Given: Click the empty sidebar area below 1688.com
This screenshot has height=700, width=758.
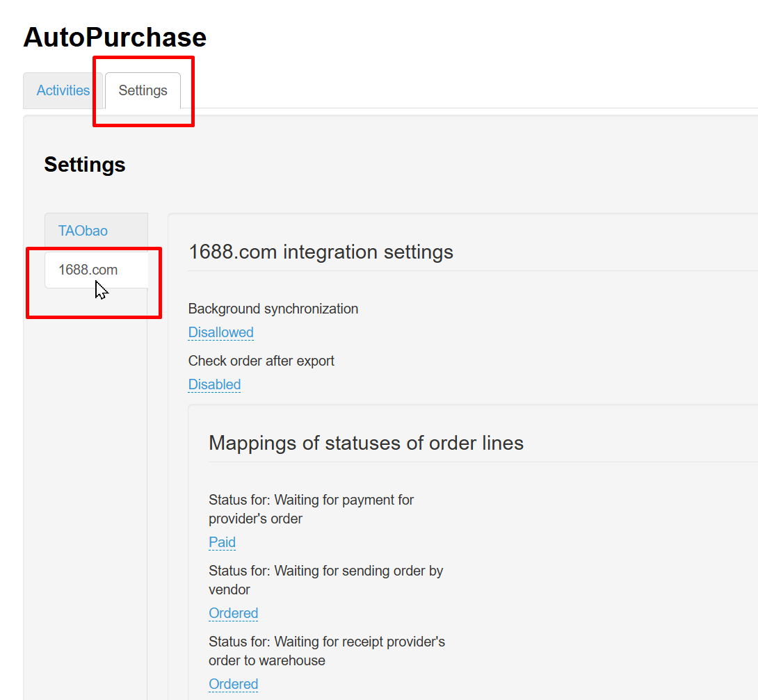Looking at the screenshot, I should [x=86, y=487].
